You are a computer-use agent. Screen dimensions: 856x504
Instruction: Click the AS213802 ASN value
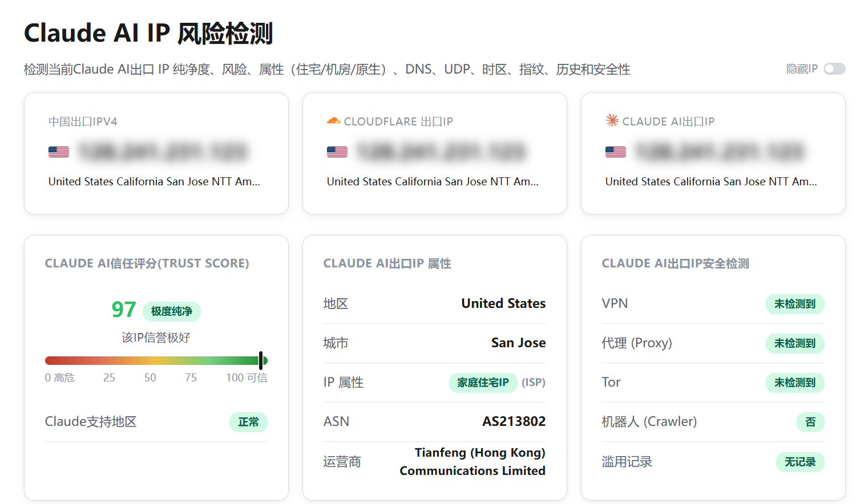point(514,421)
